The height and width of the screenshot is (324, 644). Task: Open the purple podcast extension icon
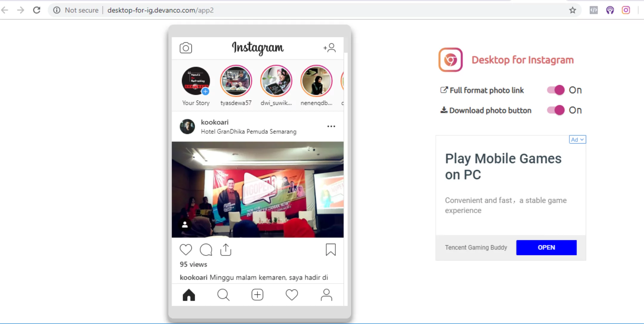click(610, 10)
